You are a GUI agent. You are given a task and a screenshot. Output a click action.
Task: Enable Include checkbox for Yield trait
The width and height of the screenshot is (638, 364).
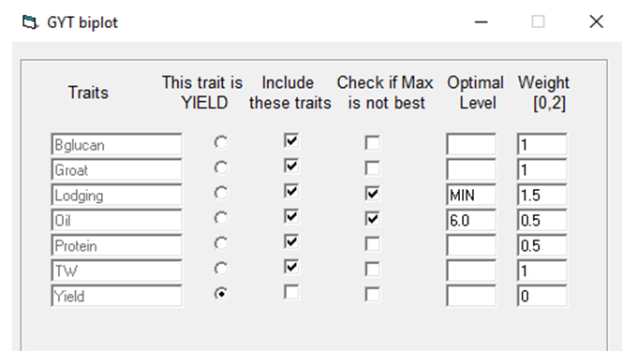click(291, 292)
